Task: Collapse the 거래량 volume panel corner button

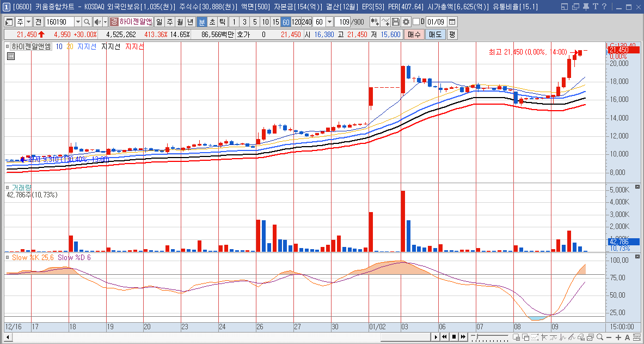Action: click(x=637, y=187)
